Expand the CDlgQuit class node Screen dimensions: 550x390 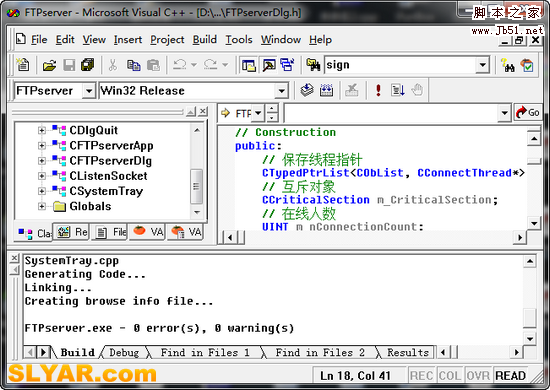click(41, 130)
